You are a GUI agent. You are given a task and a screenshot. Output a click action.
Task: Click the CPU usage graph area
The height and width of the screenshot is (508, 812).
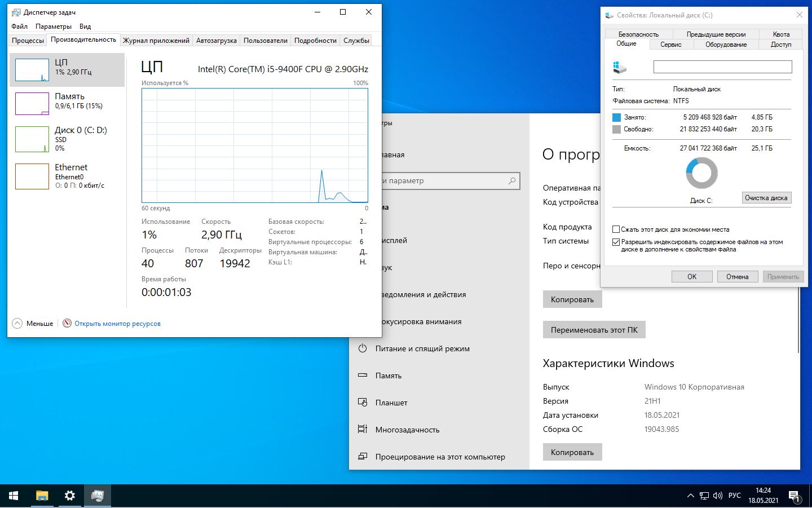[x=255, y=145]
